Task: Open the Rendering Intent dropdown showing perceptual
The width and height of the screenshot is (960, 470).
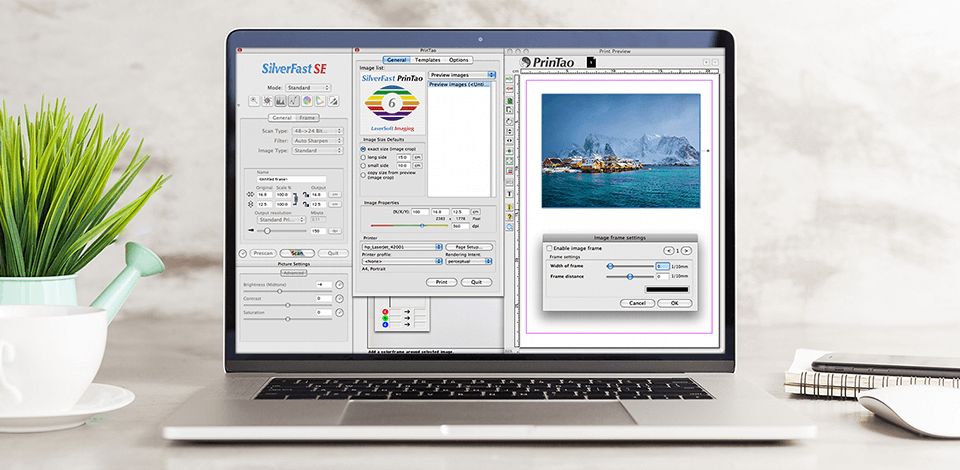Action: tap(468, 261)
